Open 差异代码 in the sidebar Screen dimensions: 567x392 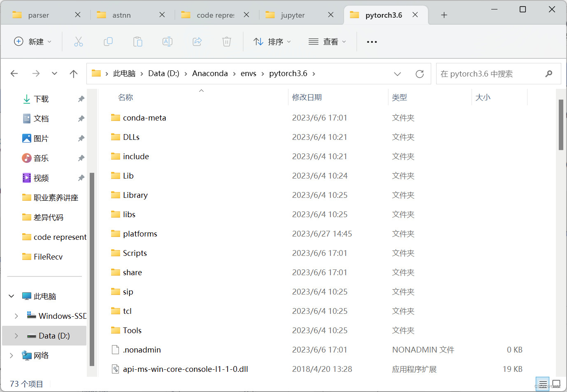[48, 217]
